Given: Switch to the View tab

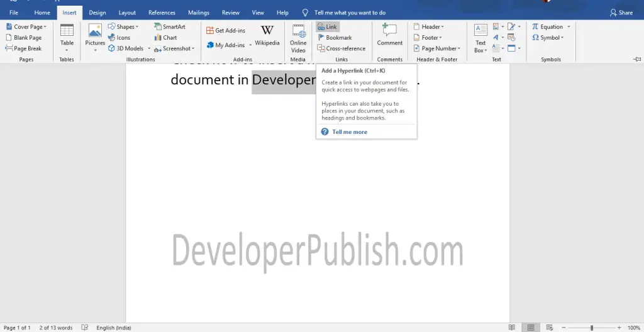Looking at the screenshot, I should tap(258, 13).
